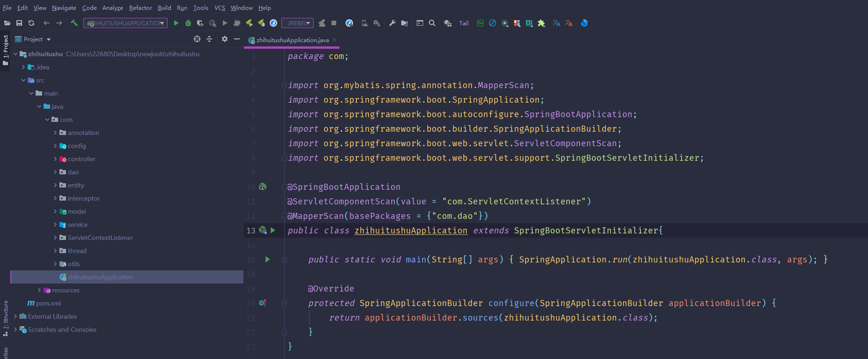Viewport: 868px width, 359px height.
Task: Toggle the Structure side tool window
Action: pos(6,319)
